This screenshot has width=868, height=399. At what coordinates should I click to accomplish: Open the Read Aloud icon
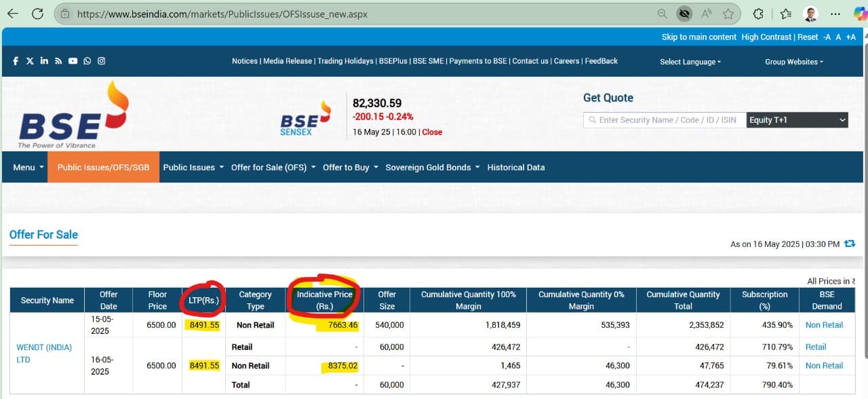[x=707, y=14]
